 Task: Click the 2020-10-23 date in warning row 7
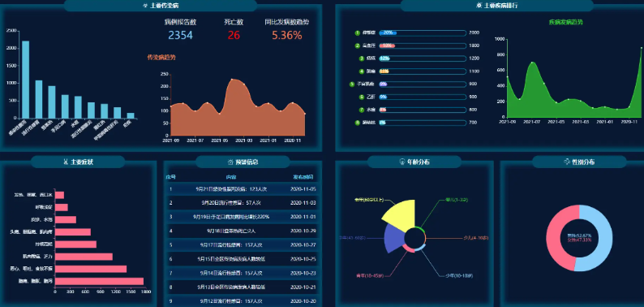(303, 273)
